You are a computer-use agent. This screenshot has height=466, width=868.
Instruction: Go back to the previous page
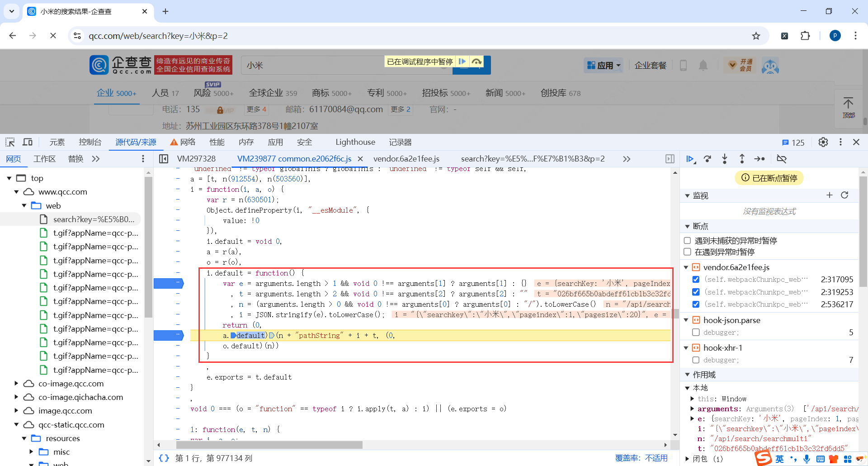[x=13, y=36]
